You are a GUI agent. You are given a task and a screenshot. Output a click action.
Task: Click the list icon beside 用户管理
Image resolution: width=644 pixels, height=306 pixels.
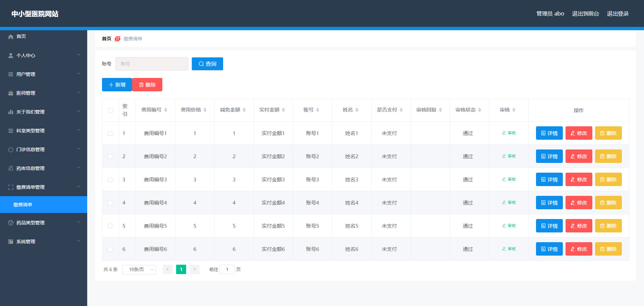point(11,74)
